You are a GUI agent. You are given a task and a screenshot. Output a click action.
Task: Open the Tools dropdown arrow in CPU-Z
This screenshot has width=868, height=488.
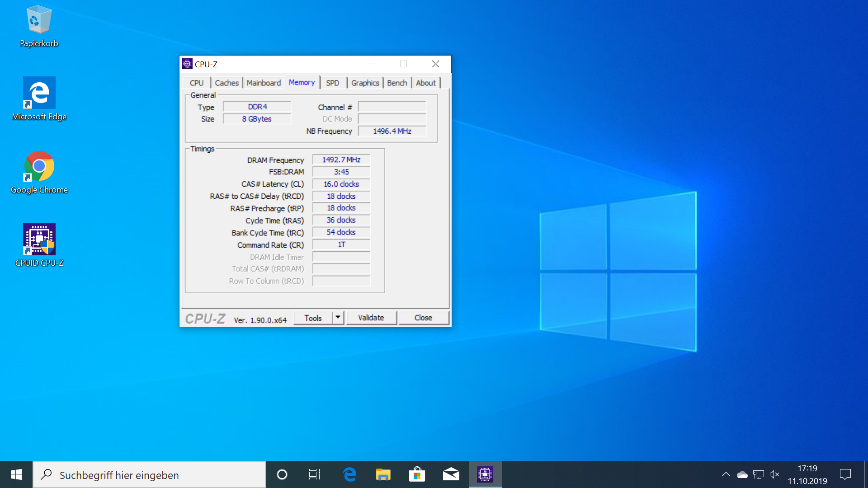click(x=338, y=318)
